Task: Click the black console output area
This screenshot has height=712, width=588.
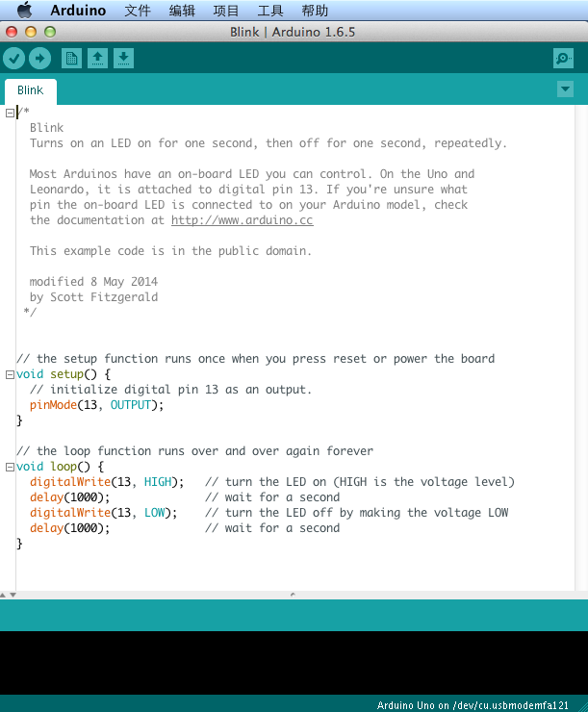Action: pos(294,662)
